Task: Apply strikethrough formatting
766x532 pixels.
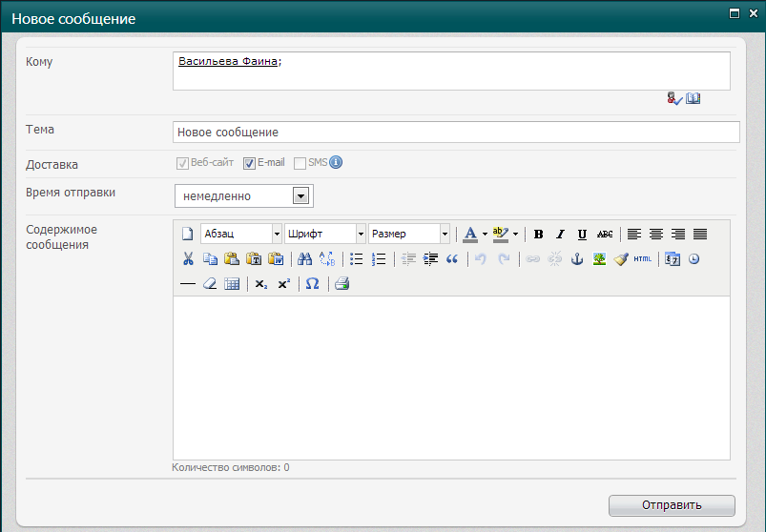Action: (x=604, y=235)
